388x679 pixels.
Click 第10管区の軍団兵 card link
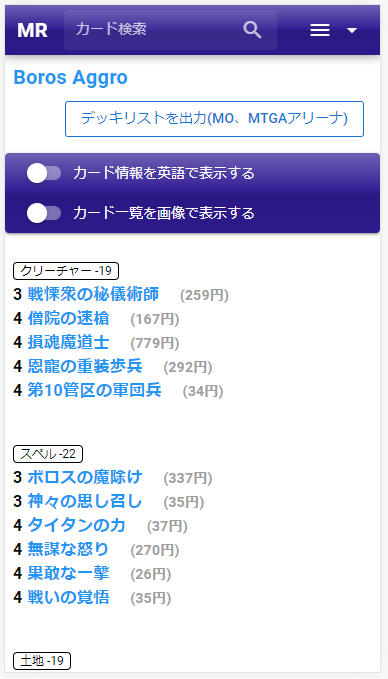94,391
